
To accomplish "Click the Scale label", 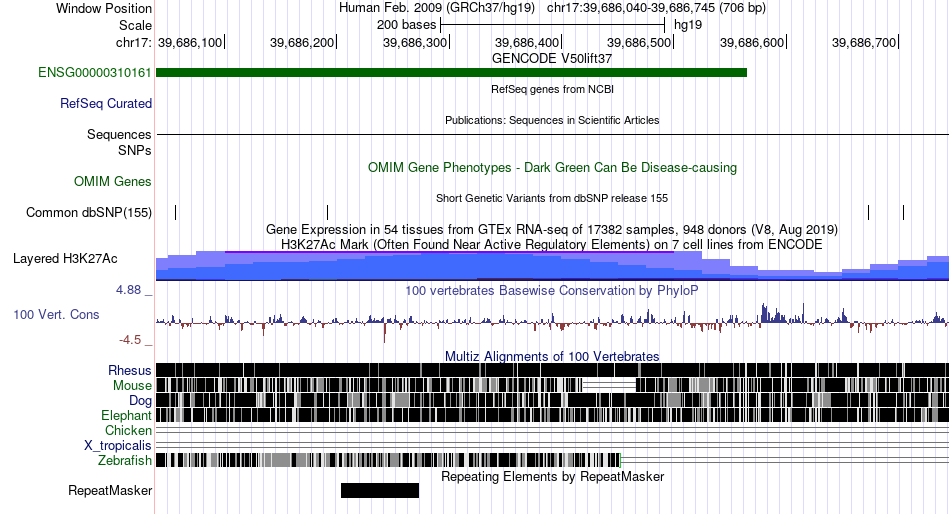I will (x=135, y=25).
